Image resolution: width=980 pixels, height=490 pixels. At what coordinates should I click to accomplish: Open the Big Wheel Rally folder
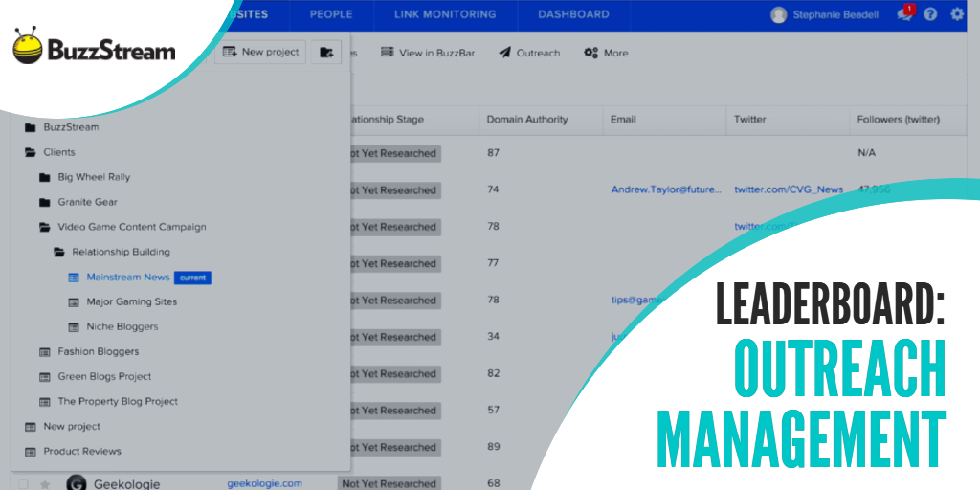pos(94,177)
